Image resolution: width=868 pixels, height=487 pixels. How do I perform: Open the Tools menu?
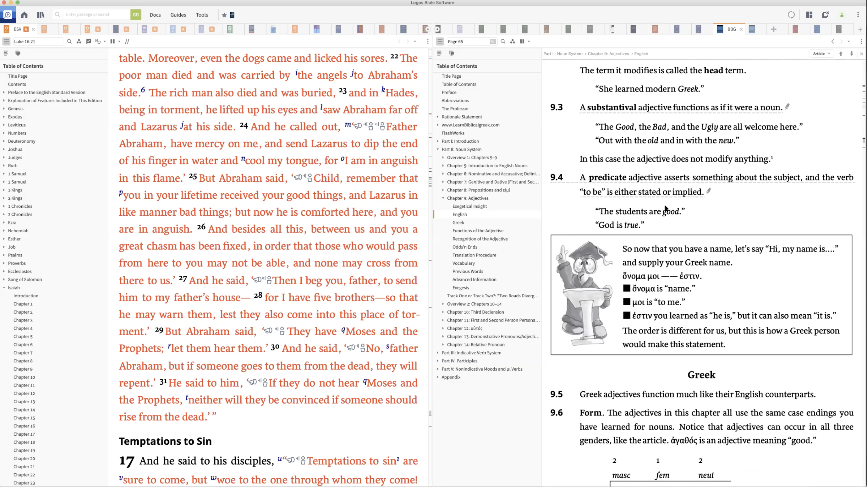[202, 15]
